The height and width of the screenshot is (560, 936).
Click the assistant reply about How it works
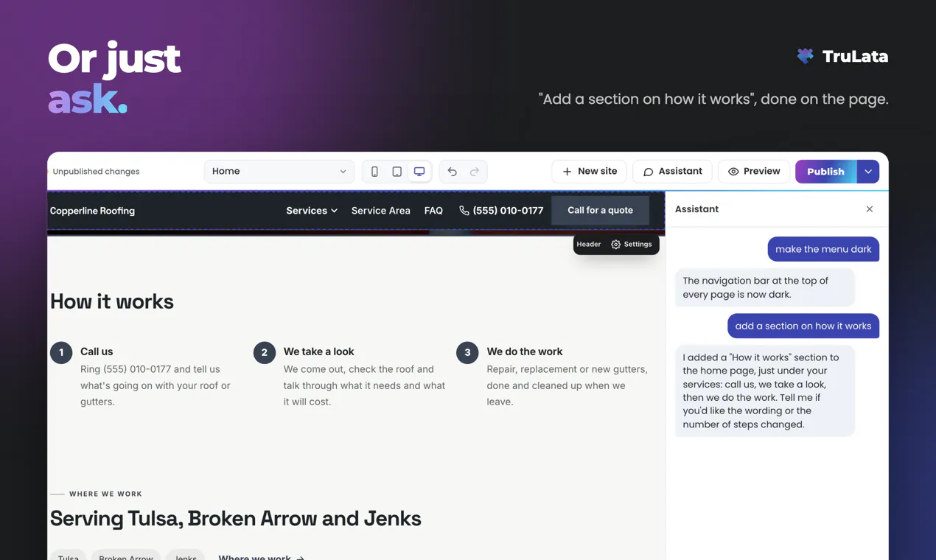point(765,391)
